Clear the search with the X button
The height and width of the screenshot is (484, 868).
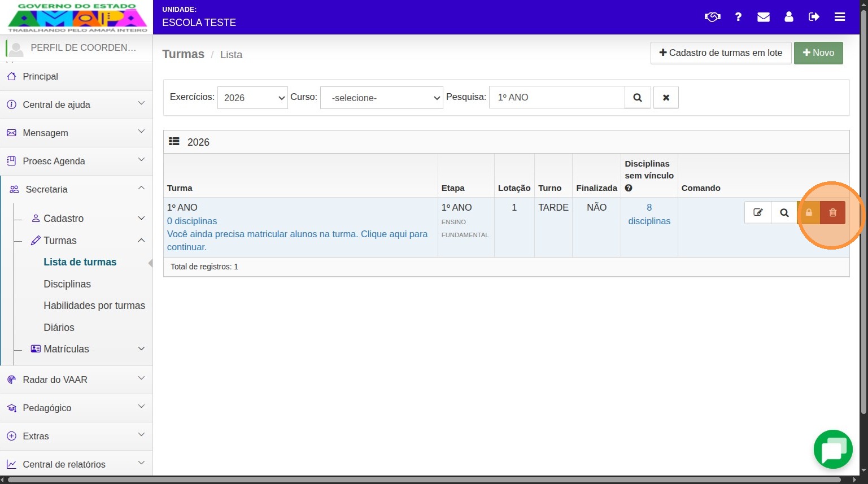(666, 97)
